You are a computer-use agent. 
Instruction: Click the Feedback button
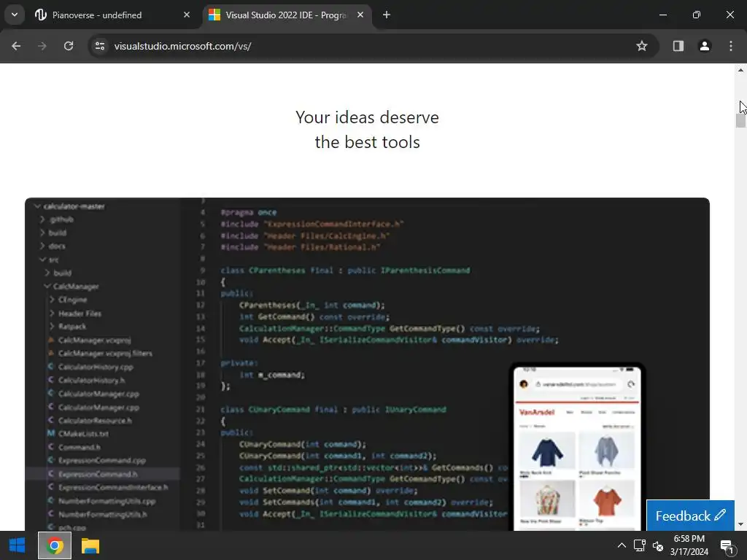coord(690,516)
